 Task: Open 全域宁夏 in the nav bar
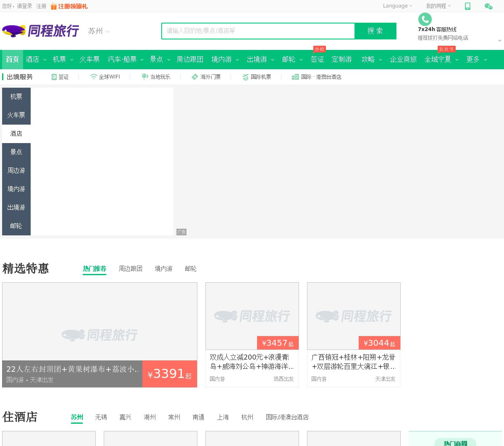[438, 59]
